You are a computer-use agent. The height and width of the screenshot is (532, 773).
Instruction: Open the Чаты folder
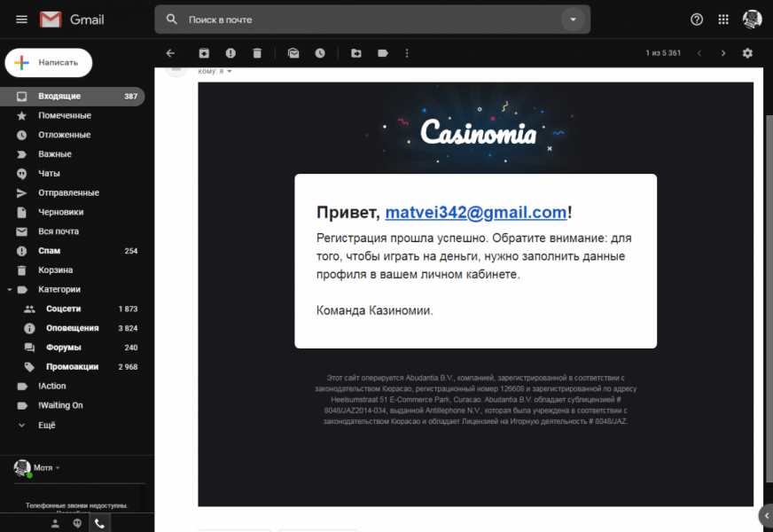[x=72, y=173]
